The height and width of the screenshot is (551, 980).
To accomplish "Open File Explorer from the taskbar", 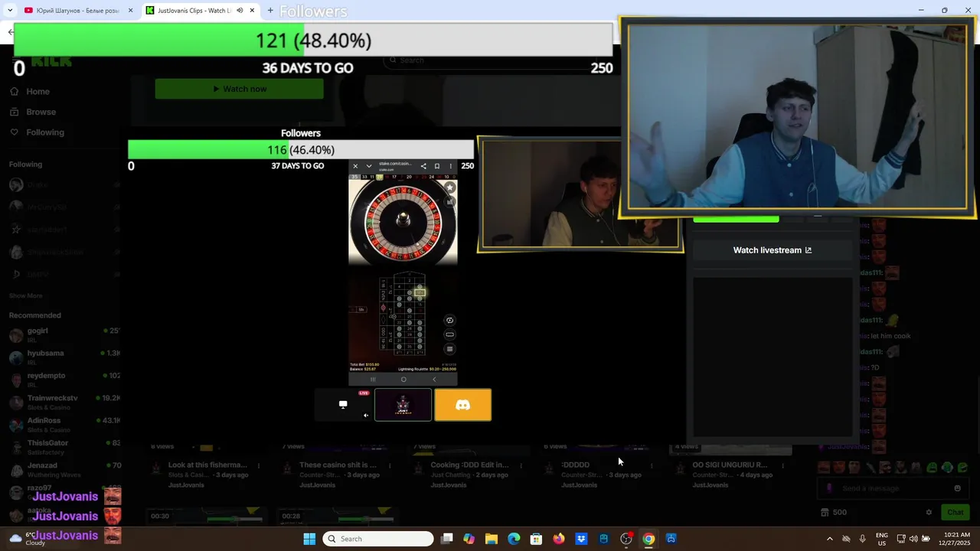I will pyautogui.click(x=492, y=539).
